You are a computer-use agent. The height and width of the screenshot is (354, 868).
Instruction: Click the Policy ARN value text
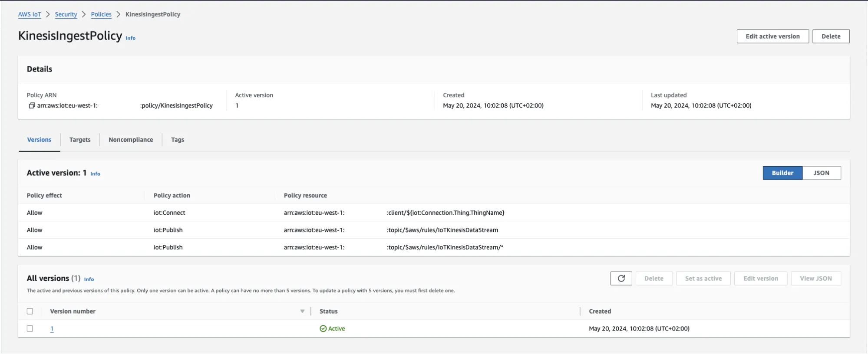click(125, 105)
